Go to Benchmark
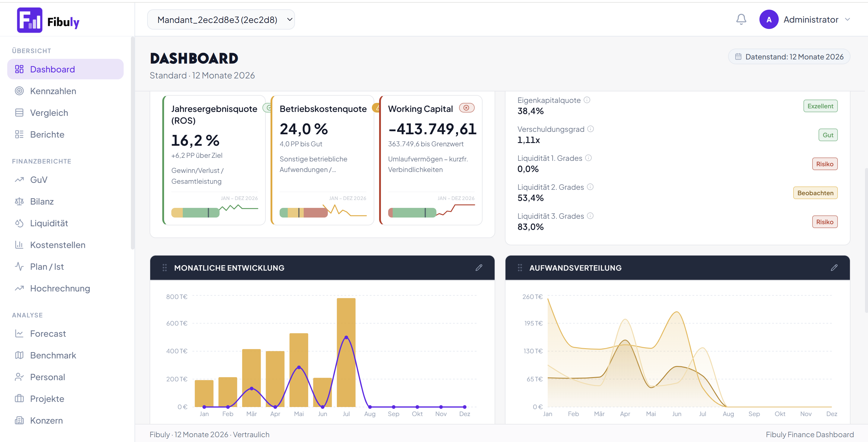The height and width of the screenshot is (442, 868). click(65, 355)
